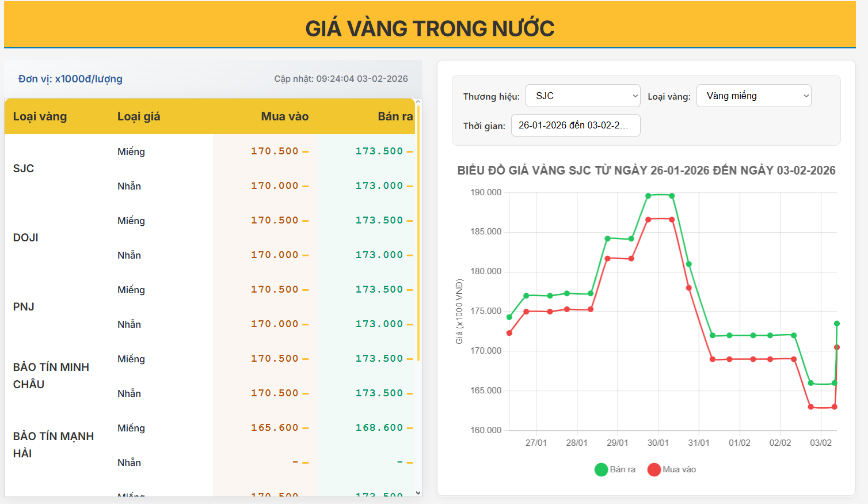Click the Thời gian date range field
Image resolution: width=868 pixels, height=504 pixels.
pyautogui.click(x=576, y=125)
